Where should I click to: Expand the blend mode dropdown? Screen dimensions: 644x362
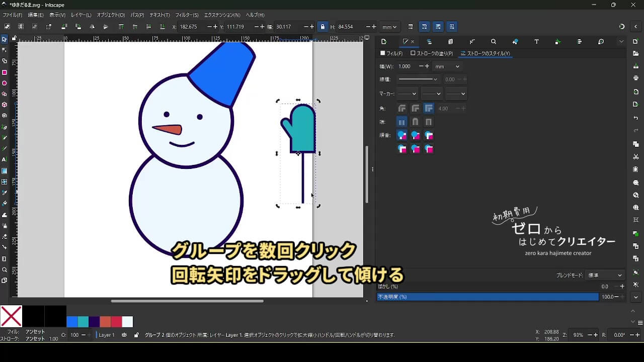pyautogui.click(x=605, y=276)
